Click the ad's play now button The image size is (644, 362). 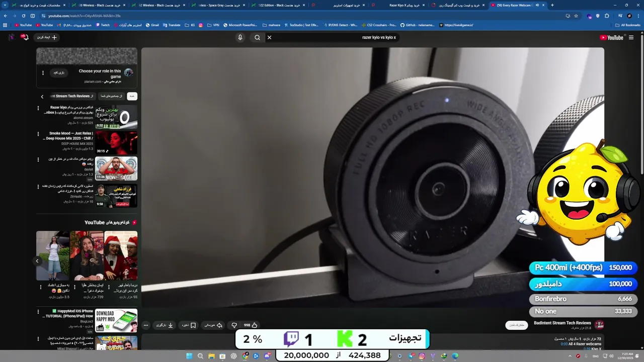[x=59, y=73]
